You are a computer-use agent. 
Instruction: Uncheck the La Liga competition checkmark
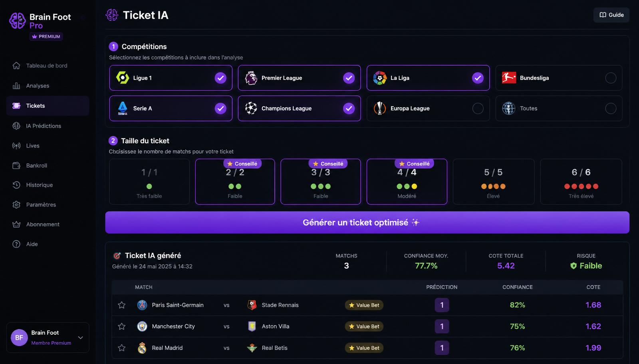point(478,78)
